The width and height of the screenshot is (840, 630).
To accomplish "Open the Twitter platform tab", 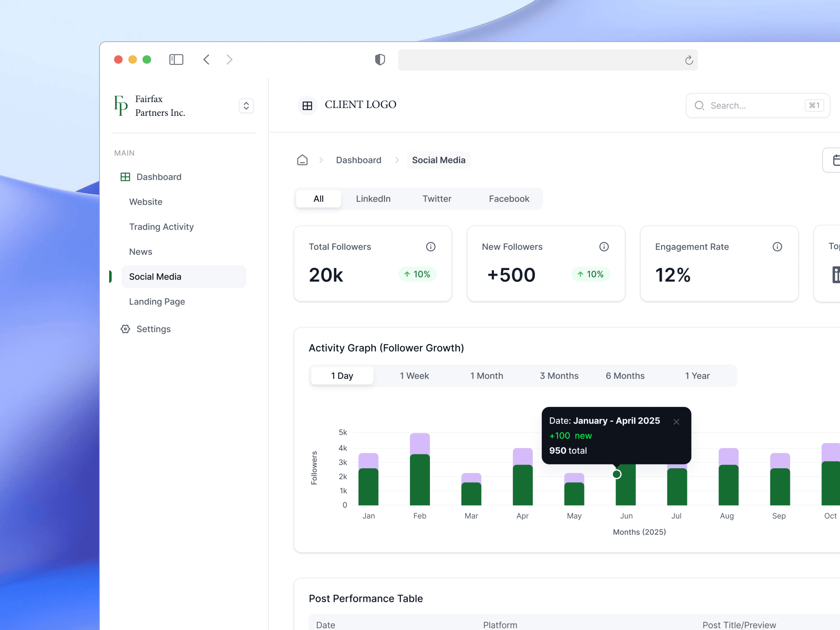I will [437, 199].
